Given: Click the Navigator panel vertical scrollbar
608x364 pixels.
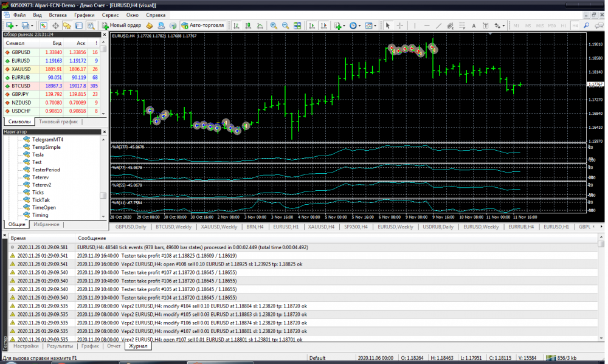Looking at the screenshot, I should pos(103,195).
